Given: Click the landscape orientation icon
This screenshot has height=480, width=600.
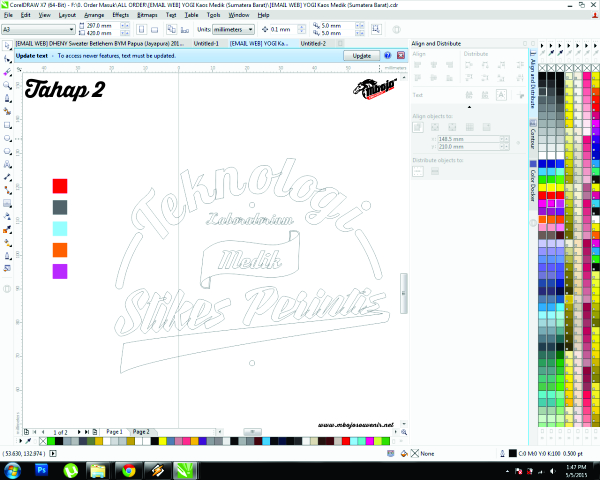Looking at the screenshot, I should pyautogui.click(x=154, y=29).
